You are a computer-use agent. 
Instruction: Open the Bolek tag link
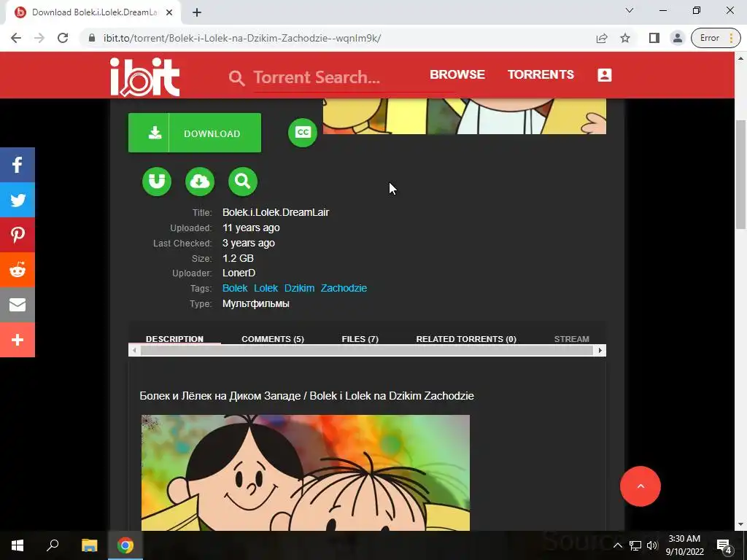235,288
